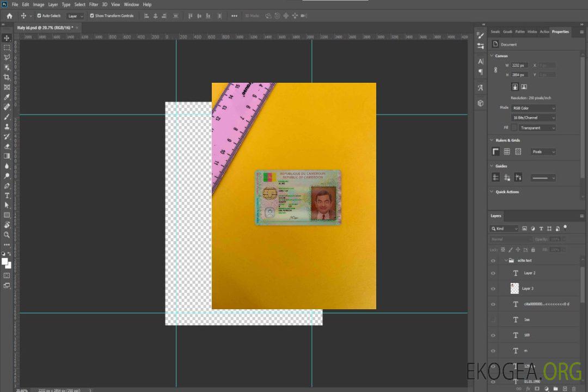Screen dimensions: 588x392
Task: Open the Paragraph panel icon
Action: 480,72
